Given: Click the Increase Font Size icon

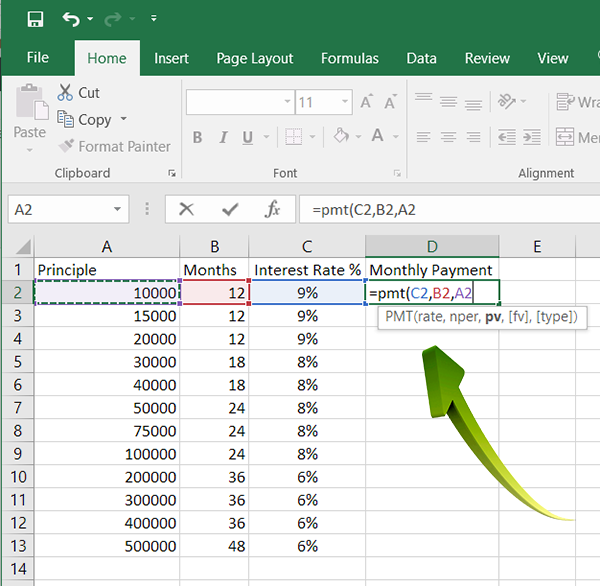Looking at the screenshot, I should pos(367,101).
